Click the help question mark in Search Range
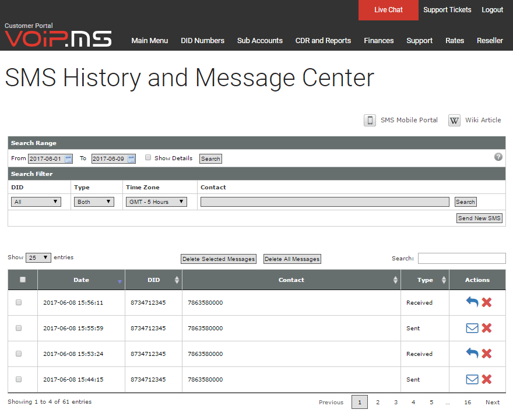The image size is (513, 420). pos(498,157)
